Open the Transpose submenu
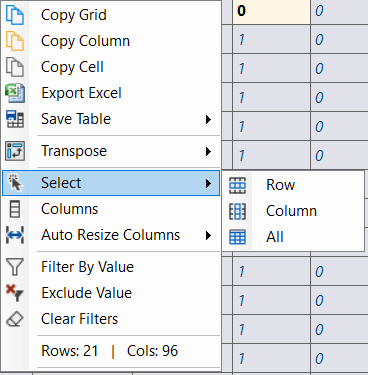 click(x=111, y=151)
